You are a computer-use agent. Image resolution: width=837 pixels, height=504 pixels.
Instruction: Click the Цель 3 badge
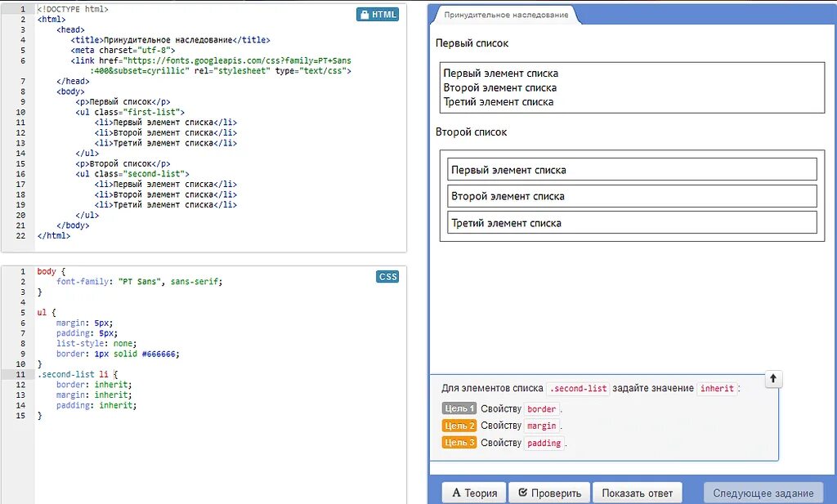(x=459, y=443)
